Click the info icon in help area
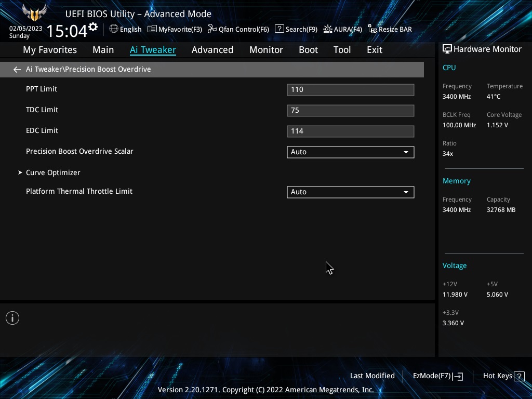The width and height of the screenshot is (532, 399). click(12, 318)
